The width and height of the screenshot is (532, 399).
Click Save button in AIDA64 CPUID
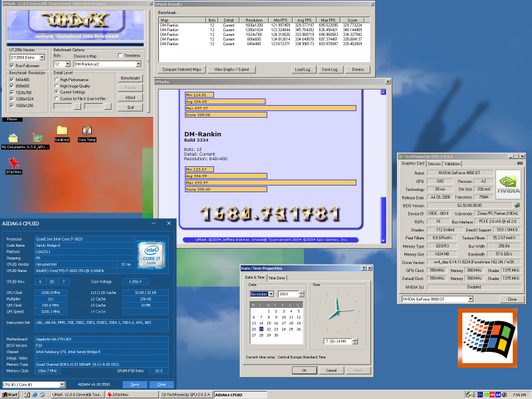135,384
